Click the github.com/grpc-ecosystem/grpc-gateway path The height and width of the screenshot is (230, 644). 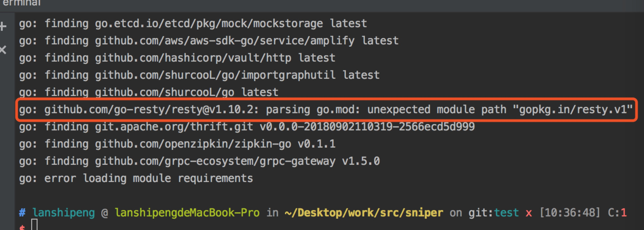pos(215,161)
